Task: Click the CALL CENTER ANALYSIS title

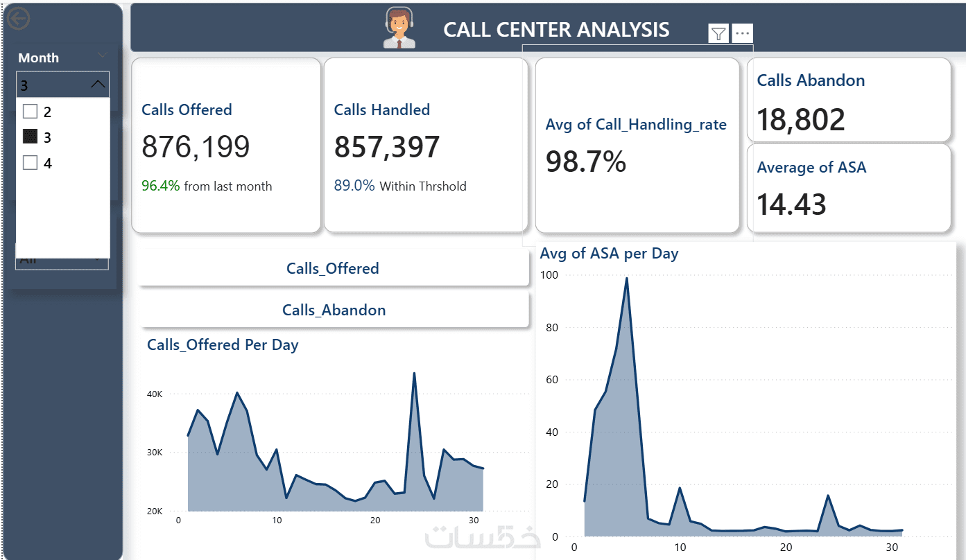Action: (556, 30)
